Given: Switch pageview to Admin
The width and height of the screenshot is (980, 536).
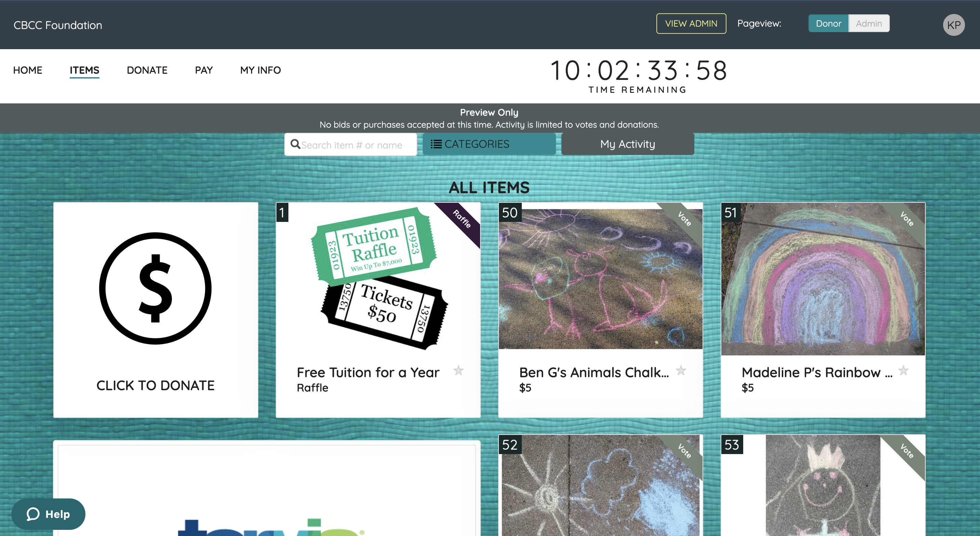Looking at the screenshot, I should [x=869, y=24].
